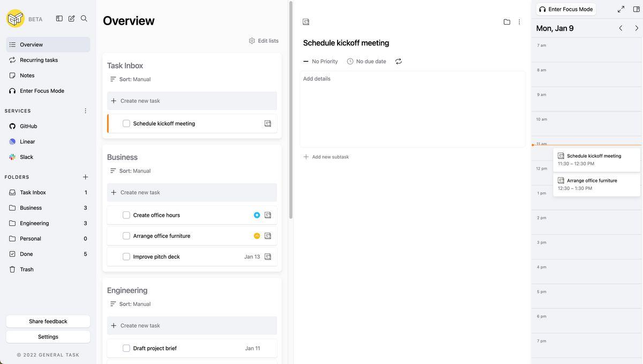Tick the Improve pitch deck checkbox
Screen dimensions: 643x364
(x=126, y=257)
